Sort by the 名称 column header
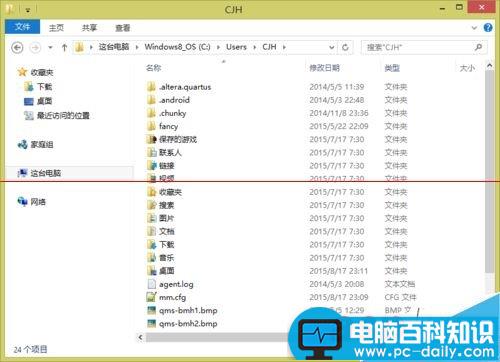Viewport: 500px width, 362px height. 153,68
